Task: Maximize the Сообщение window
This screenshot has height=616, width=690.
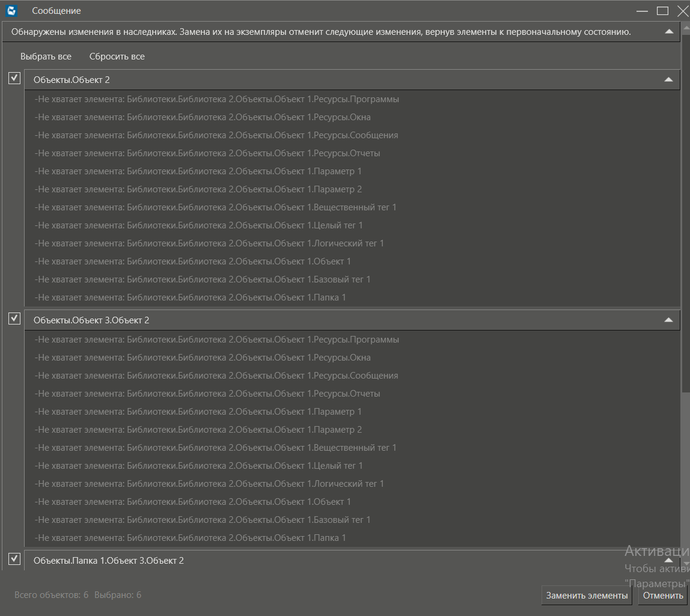Action: pos(662,11)
